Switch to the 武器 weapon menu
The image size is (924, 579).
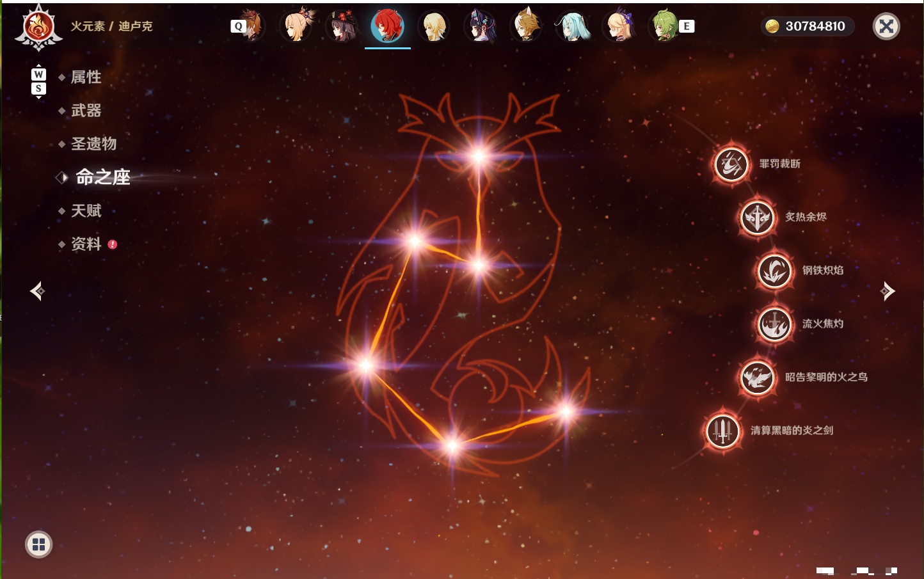86,111
